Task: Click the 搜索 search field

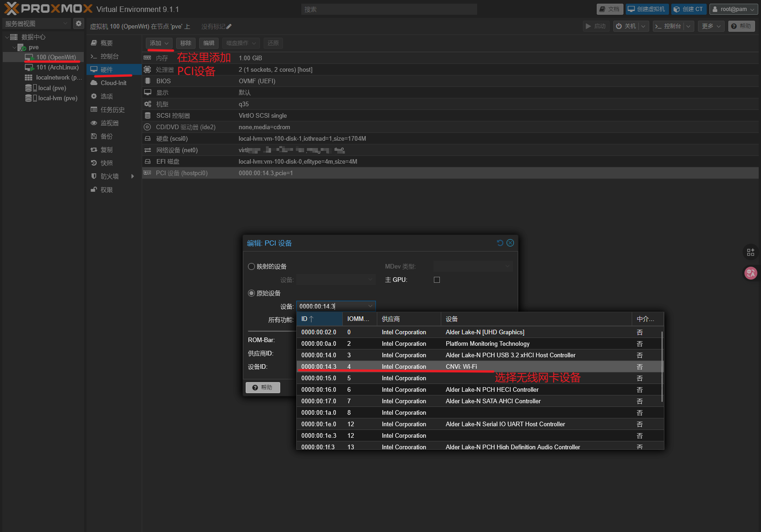Action: (x=389, y=9)
